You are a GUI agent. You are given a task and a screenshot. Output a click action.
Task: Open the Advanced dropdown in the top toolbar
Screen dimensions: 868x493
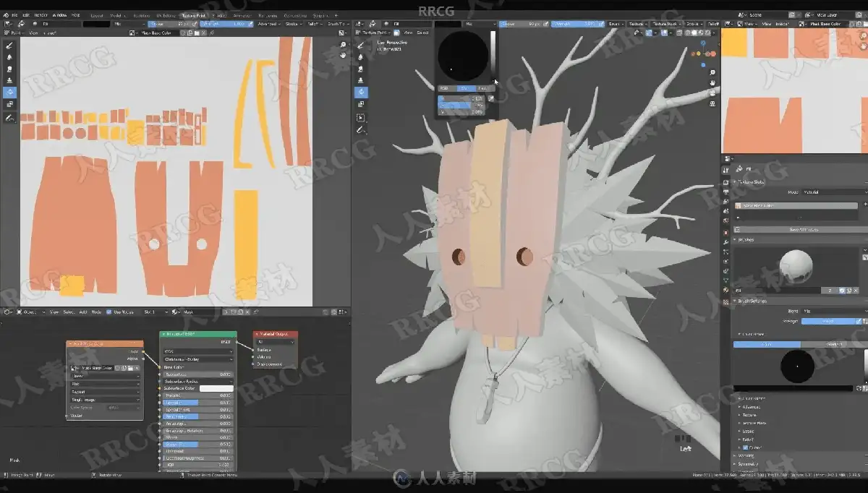pyautogui.click(x=270, y=24)
